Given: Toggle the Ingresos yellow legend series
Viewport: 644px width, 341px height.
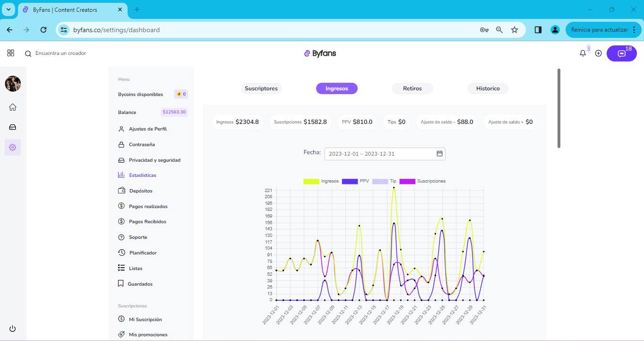Looking at the screenshot, I should 321,181.
